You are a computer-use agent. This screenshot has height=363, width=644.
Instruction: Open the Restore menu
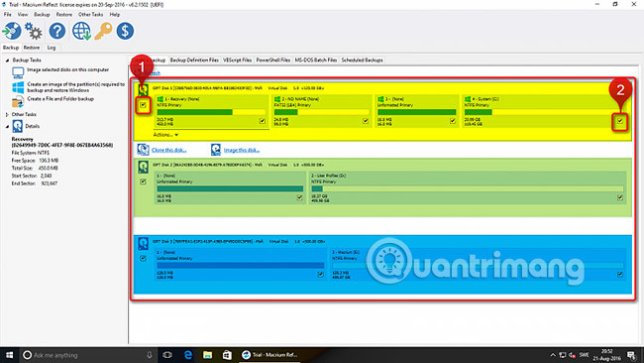click(x=64, y=15)
